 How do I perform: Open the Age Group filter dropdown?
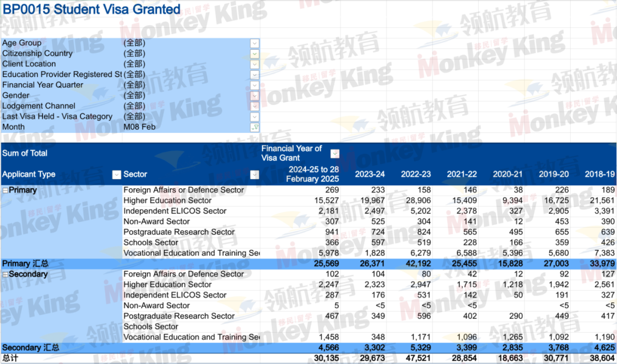[x=255, y=43]
